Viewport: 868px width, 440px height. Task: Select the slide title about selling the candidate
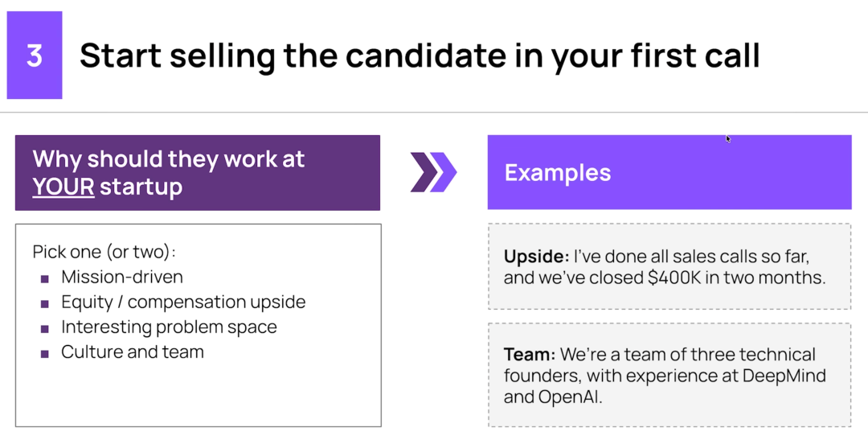click(x=420, y=56)
